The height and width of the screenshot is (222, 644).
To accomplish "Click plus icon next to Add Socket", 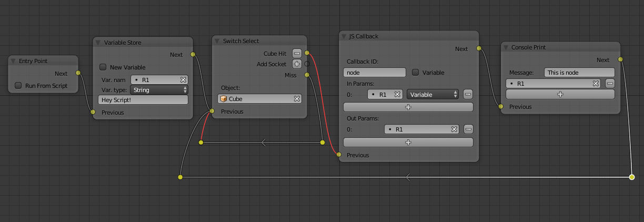I will [297, 64].
